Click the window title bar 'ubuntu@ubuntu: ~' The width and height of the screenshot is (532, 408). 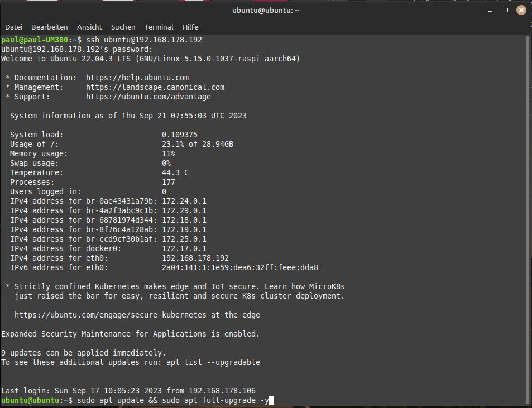coord(266,10)
